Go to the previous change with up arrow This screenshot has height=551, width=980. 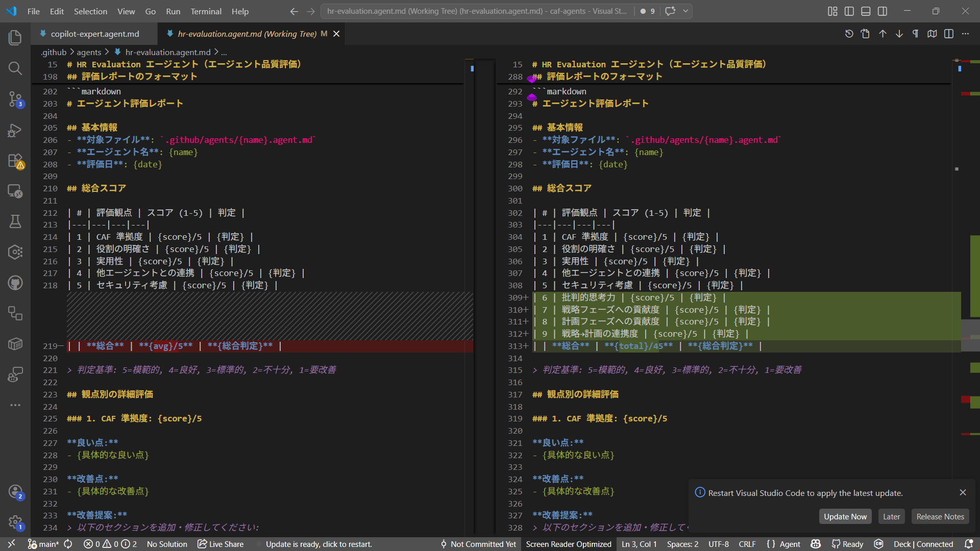(883, 34)
